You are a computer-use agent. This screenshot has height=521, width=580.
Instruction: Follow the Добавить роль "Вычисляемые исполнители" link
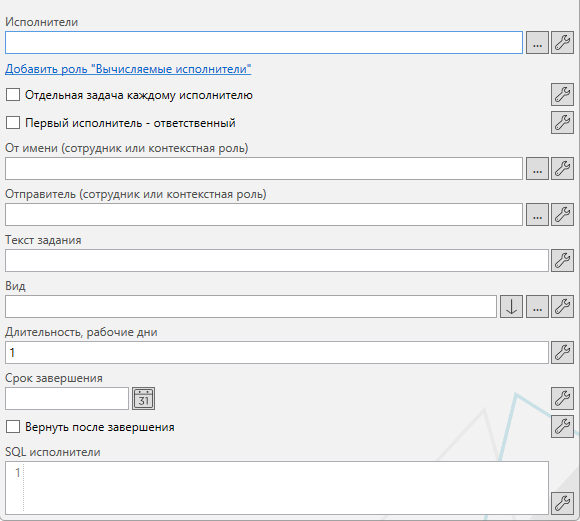[128, 69]
